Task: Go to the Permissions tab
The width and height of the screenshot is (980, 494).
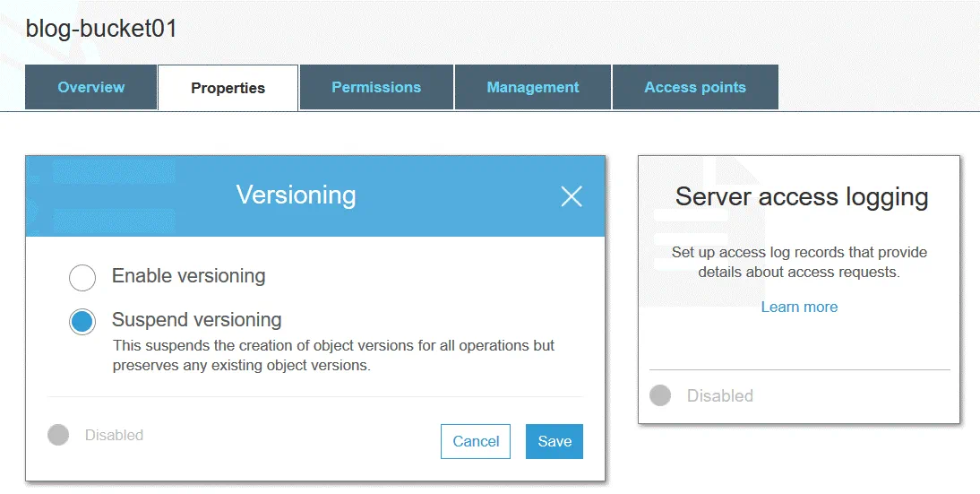Action: 376,88
